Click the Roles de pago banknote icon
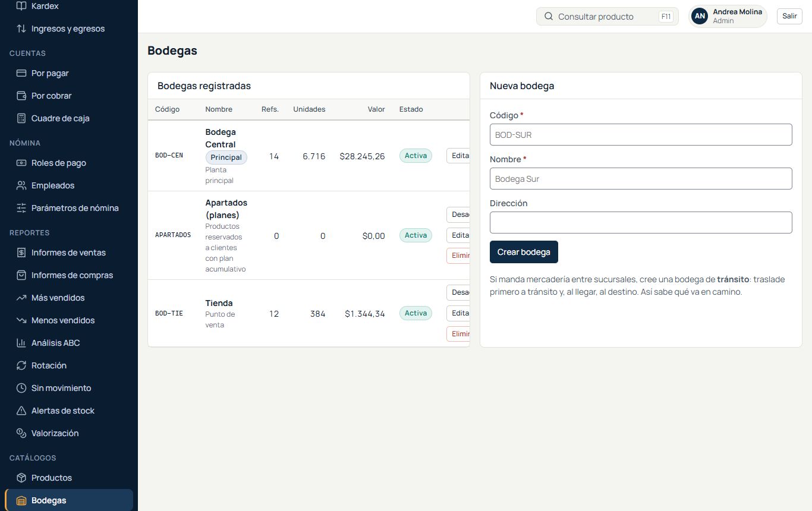The width and height of the screenshot is (812, 511). click(x=21, y=163)
